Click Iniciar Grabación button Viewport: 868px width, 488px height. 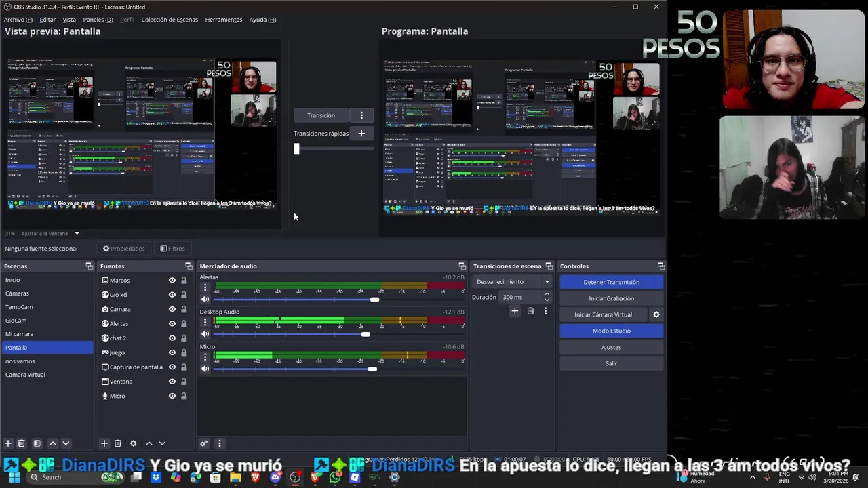coord(611,298)
